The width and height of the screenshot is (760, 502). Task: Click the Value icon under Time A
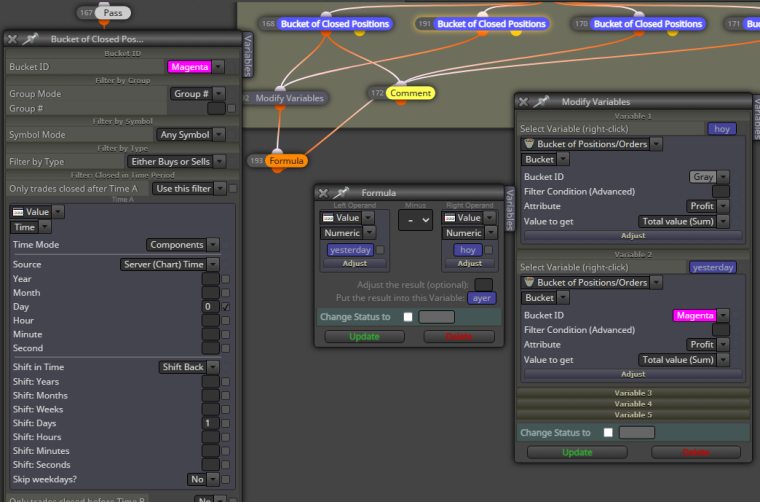(x=18, y=212)
